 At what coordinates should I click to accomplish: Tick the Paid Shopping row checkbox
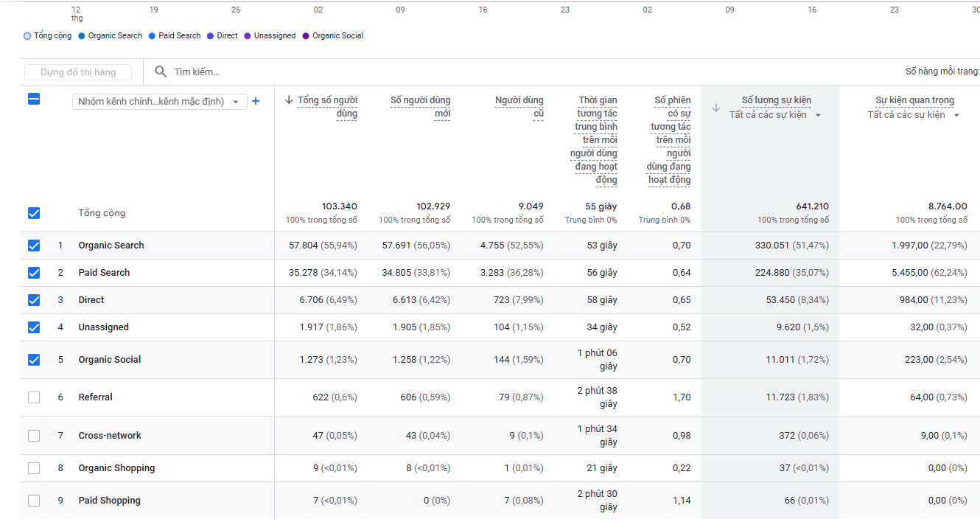point(34,501)
